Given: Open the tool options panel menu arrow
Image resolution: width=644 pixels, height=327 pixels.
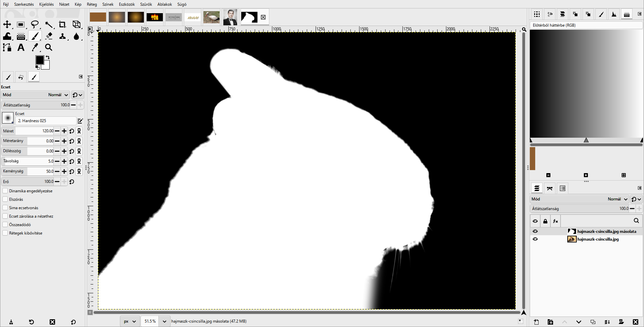Looking at the screenshot, I should pyautogui.click(x=81, y=77).
